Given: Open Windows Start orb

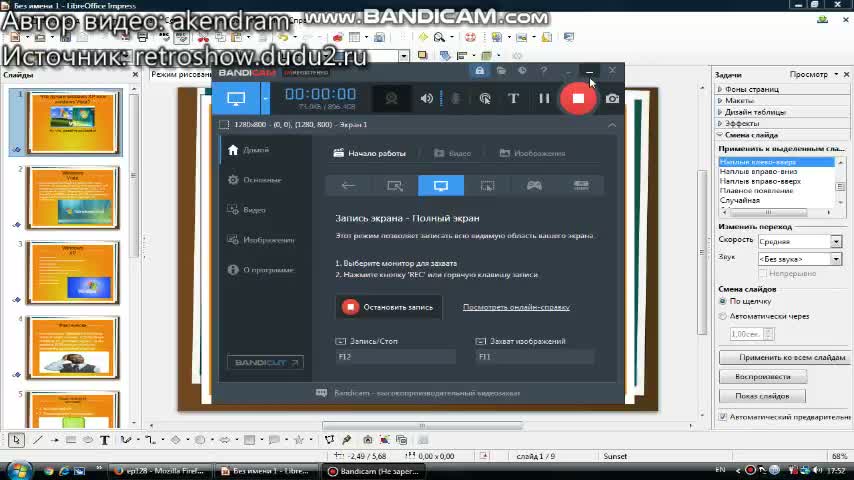Looking at the screenshot, I should point(20,470).
